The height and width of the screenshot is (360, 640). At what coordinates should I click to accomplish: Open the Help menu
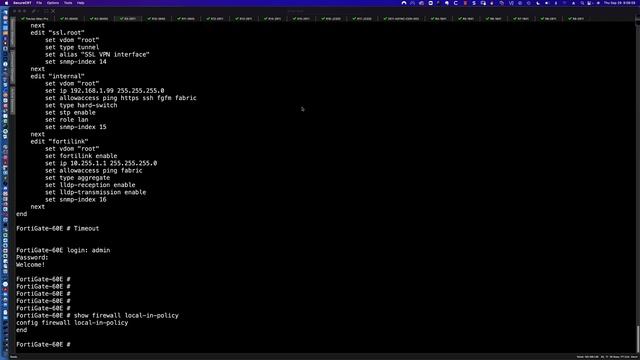click(x=81, y=3)
